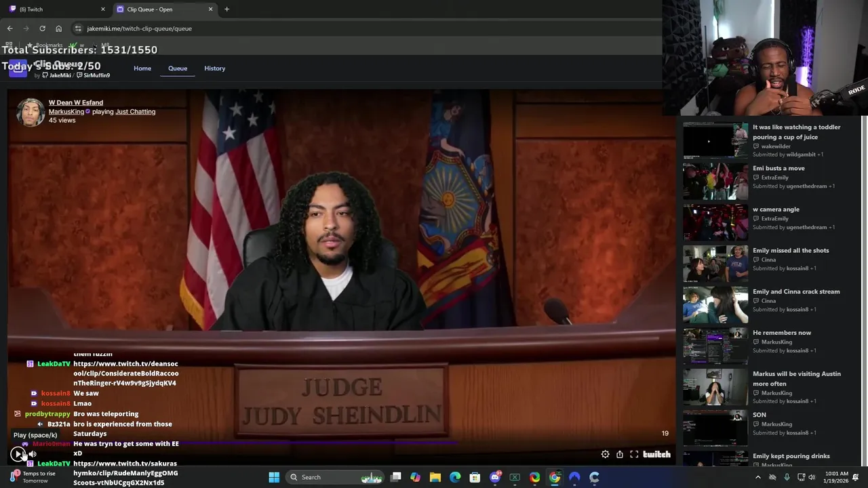Select the He remembers now clip thumbnail
This screenshot has height=488, width=868.
(715, 346)
